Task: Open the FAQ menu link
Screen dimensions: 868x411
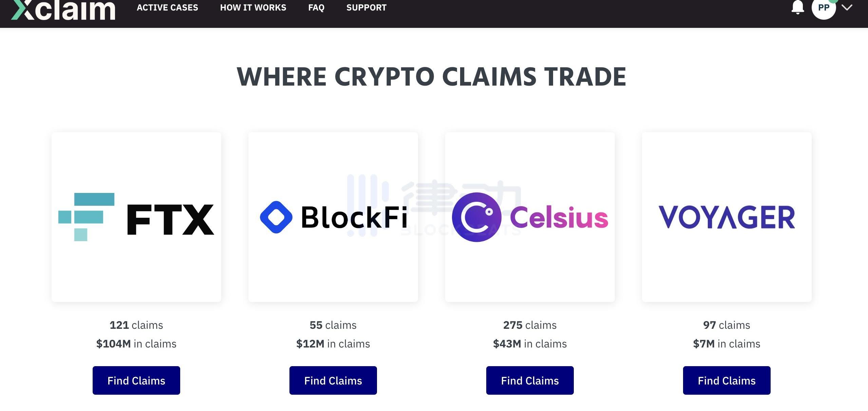Action: [x=316, y=7]
